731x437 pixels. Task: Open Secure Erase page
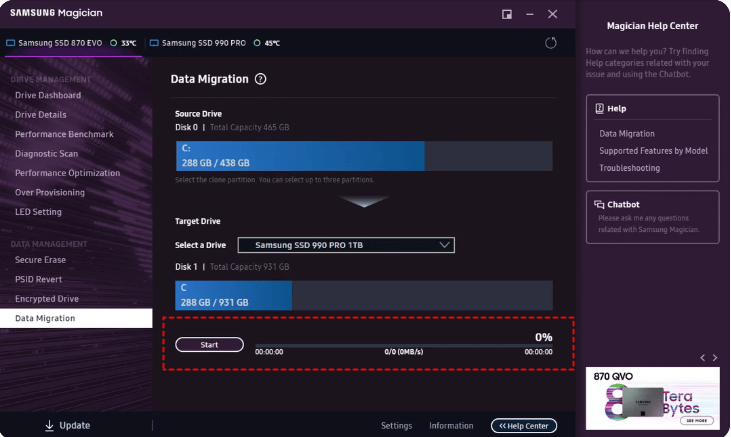[x=41, y=260]
